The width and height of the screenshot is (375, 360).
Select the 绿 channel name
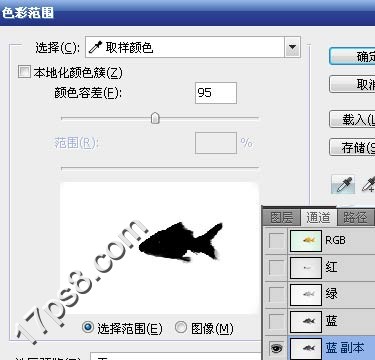[331, 294]
